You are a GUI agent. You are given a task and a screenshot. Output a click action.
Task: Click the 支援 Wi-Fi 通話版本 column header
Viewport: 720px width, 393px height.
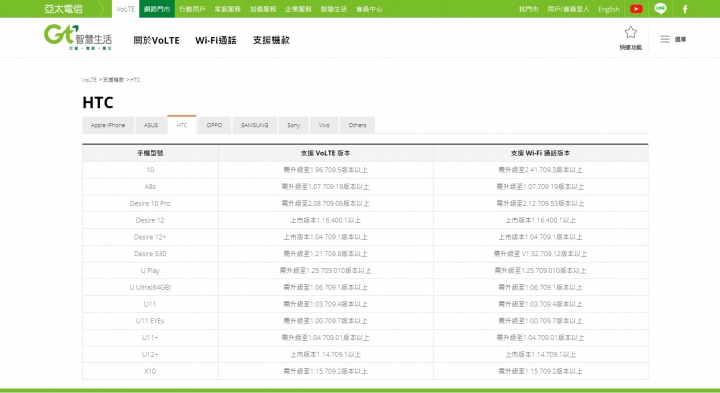[540, 153]
